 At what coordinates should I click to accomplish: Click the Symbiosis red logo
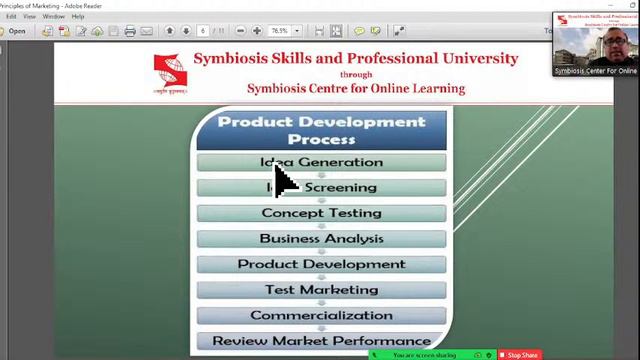coord(170,74)
